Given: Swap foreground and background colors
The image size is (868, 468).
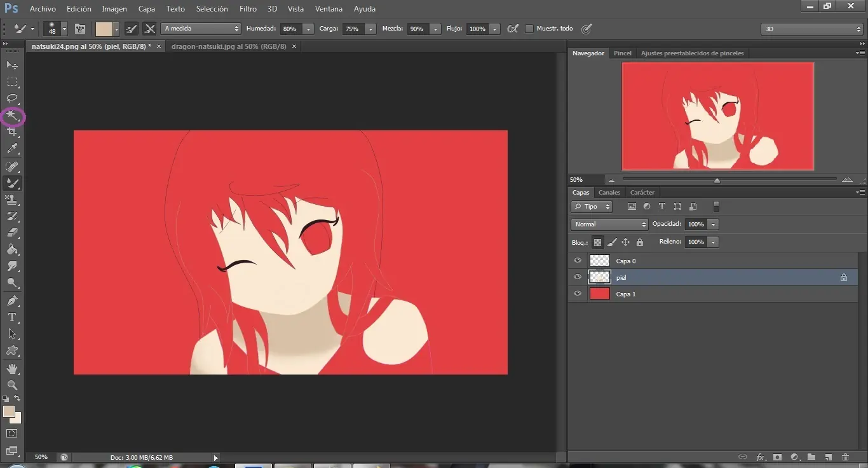Looking at the screenshot, I should tap(18, 399).
